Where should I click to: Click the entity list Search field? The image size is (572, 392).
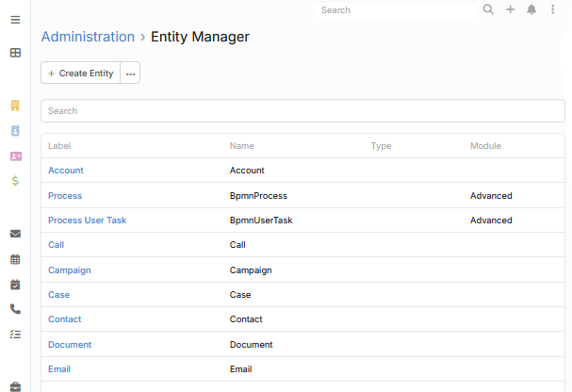pos(302,111)
